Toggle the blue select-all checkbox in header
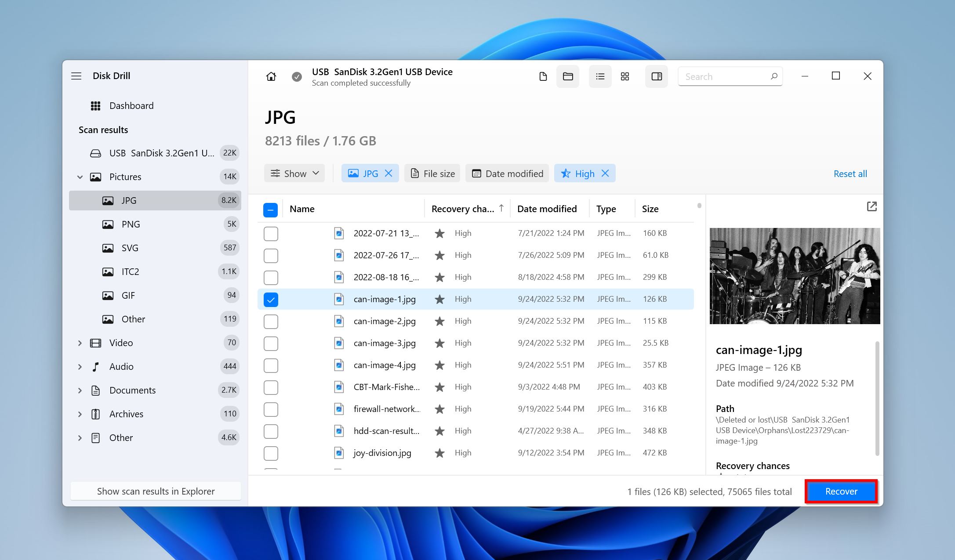The width and height of the screenshot is (955, 560). (x=271, y=209)
